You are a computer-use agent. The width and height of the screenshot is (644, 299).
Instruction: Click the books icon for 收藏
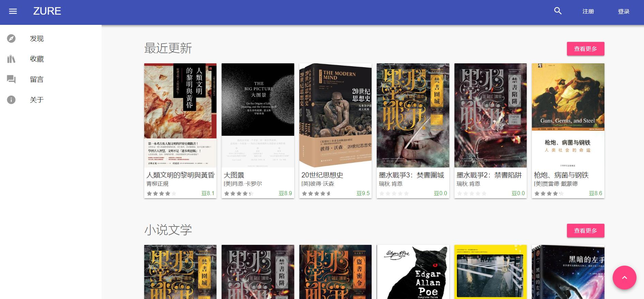pyautogui.click(x=11, y=59)
